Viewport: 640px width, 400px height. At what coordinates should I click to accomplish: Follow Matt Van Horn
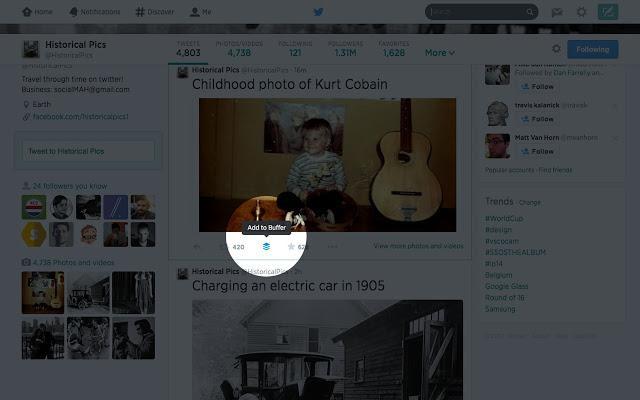[537, 151]
